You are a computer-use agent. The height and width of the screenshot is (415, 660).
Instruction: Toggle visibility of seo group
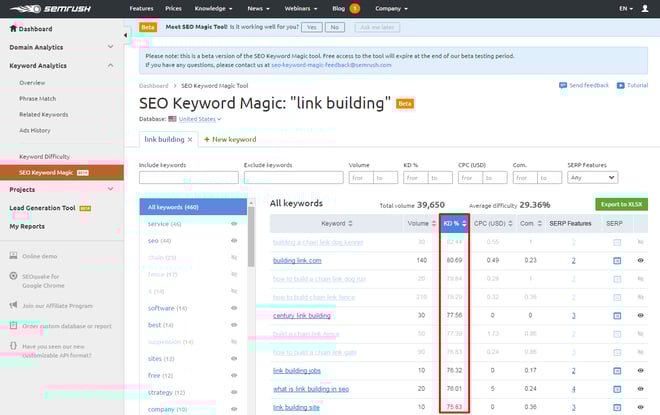[234, 241]
